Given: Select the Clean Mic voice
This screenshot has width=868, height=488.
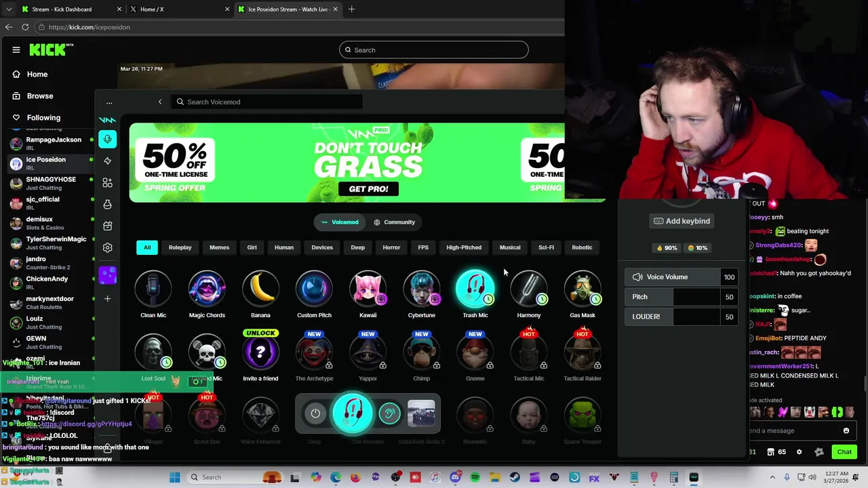Looking at the screenshot, I should [153, 288].
